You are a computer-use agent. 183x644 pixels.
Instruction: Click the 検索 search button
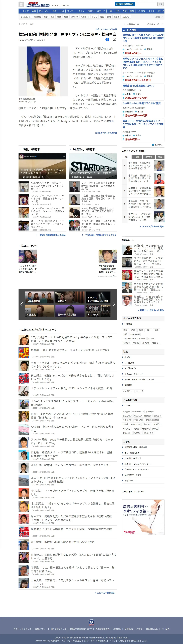click(160, 4)
